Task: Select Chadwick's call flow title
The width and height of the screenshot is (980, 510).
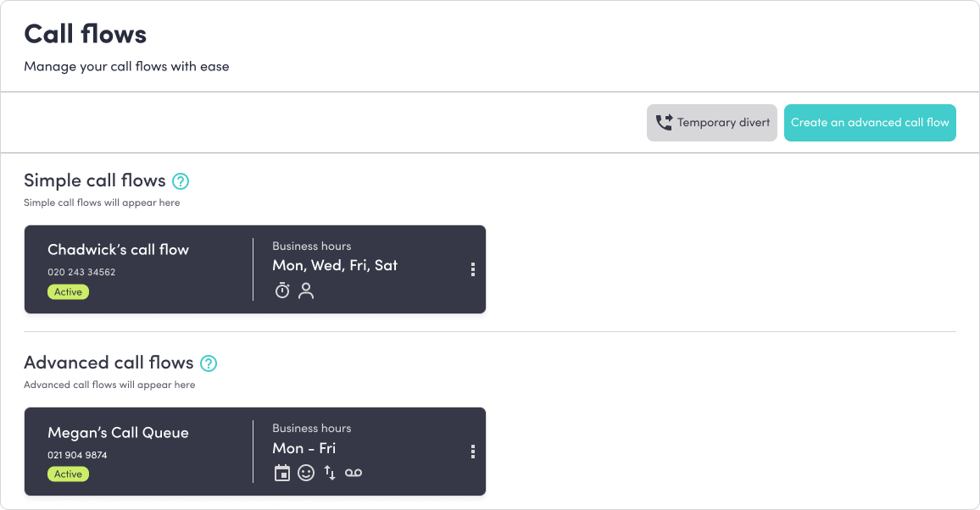Action: (118, 250)
